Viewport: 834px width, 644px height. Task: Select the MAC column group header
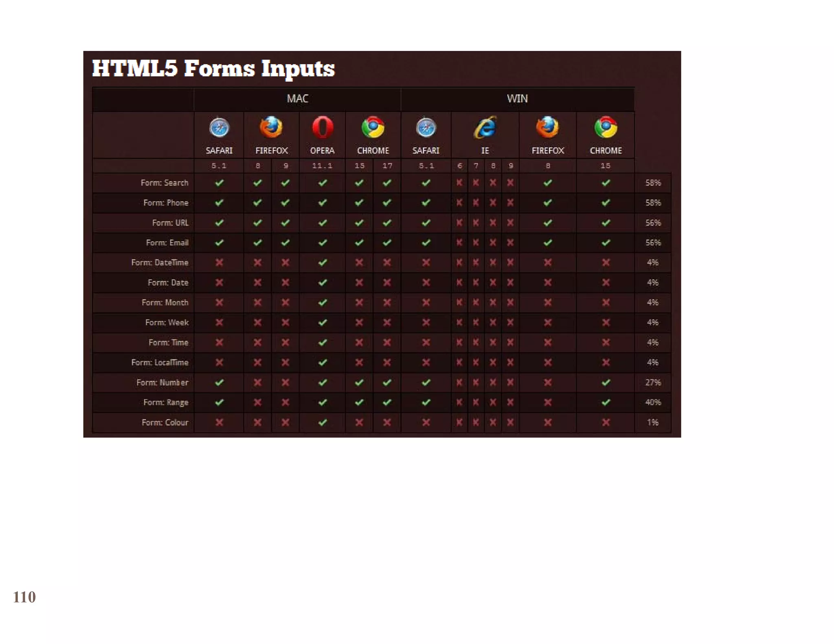coord(297,99)
